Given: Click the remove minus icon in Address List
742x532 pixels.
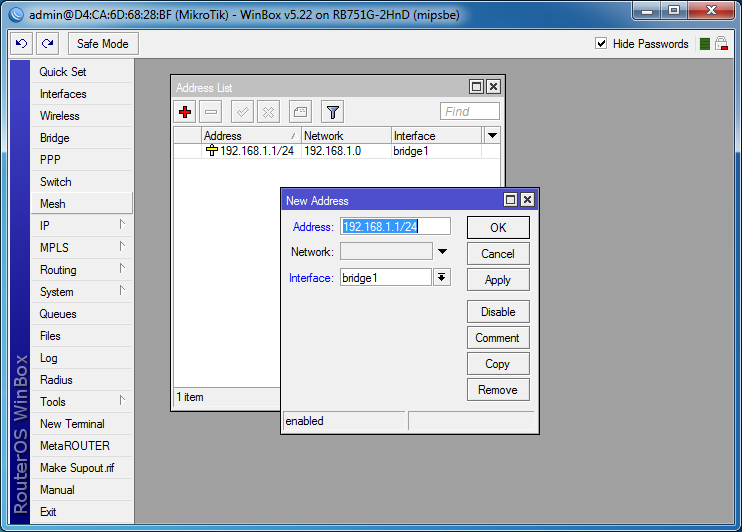Looking at the screenshot, I should [211, 112].
